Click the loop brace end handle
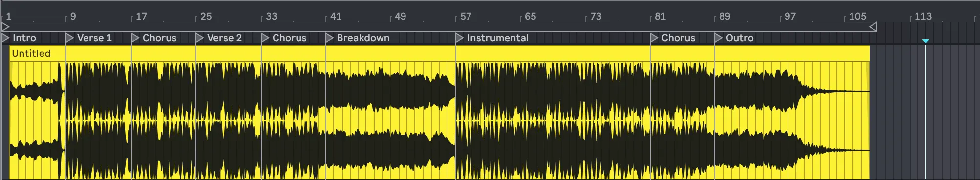The width and height of the screenshot is (980, 180). click(x=873, y=26)
